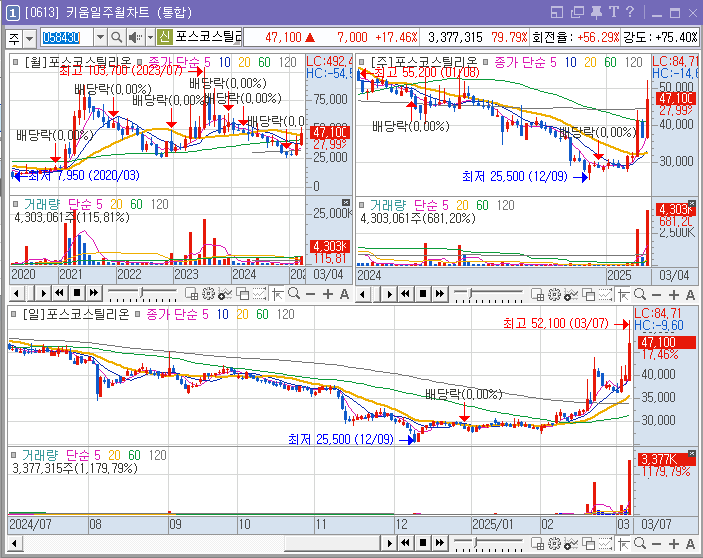Open stock search magnifier beside code field

coord(117,37)
